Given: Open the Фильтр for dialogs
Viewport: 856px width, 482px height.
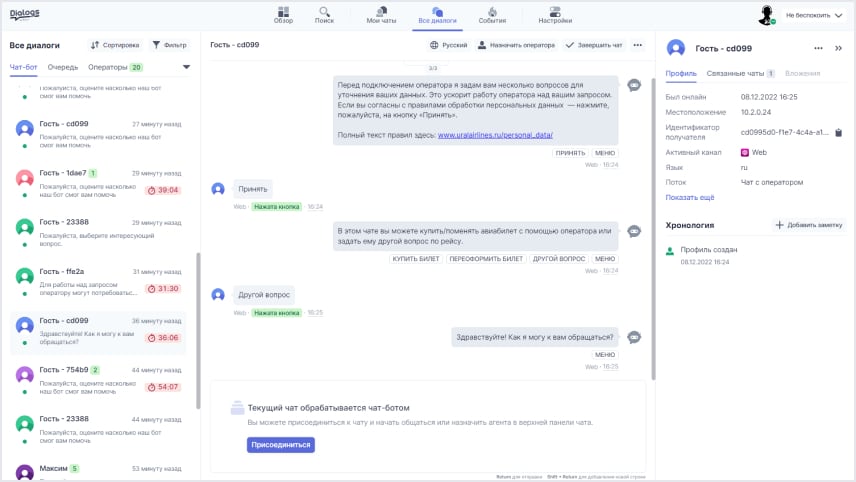Looking at the screenshot, I should click(x=170, y=45).
